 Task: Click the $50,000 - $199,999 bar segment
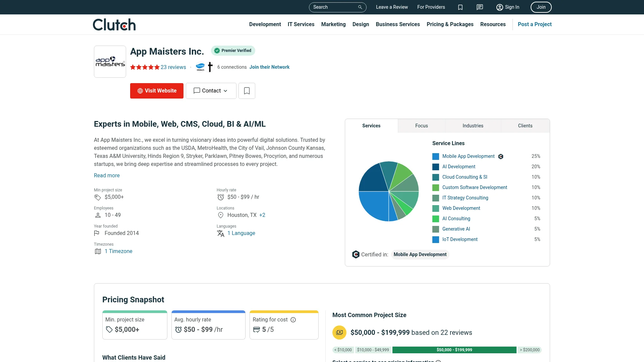pos(454,350)
